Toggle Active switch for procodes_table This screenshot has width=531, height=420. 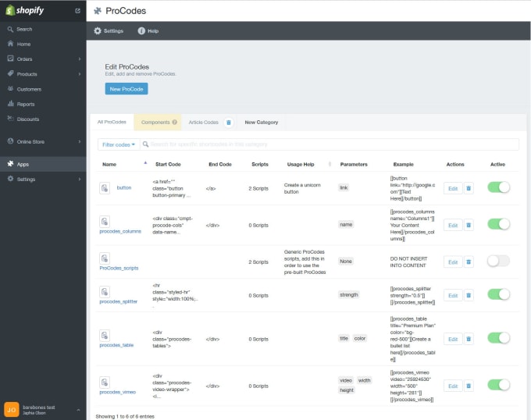(x=498, y=338)
